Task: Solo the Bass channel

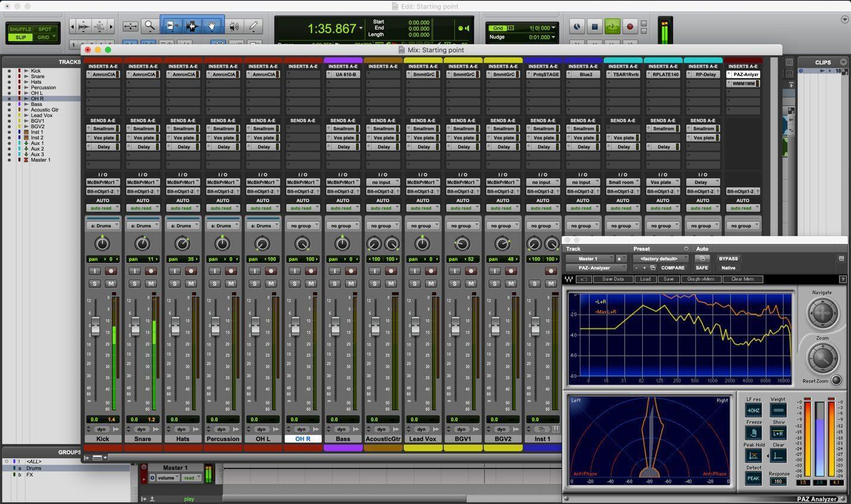Action: click(334, 283)
